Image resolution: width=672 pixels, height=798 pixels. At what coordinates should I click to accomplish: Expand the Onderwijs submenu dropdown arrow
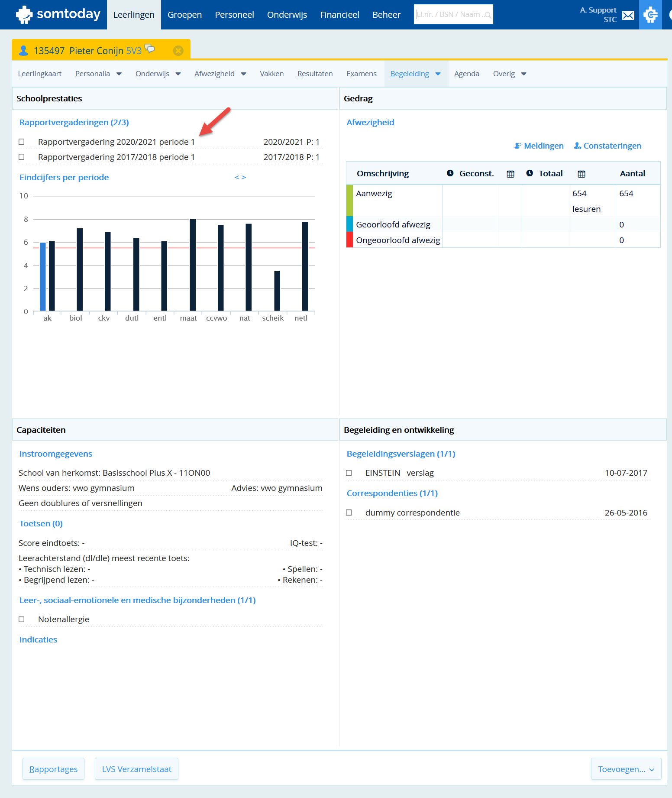click(x=178, y=74)
